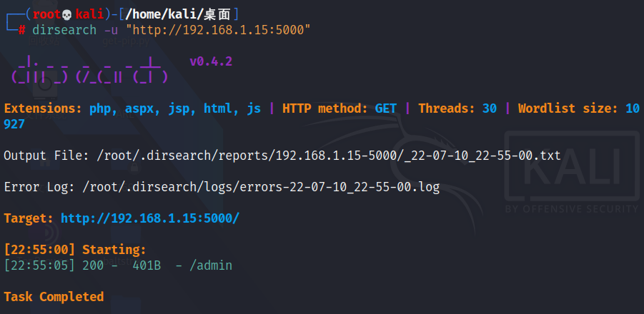The width and height of the screenshot is (644, 314).
Task: Click the v0.4.2 version label
Action: pos(211,61)
